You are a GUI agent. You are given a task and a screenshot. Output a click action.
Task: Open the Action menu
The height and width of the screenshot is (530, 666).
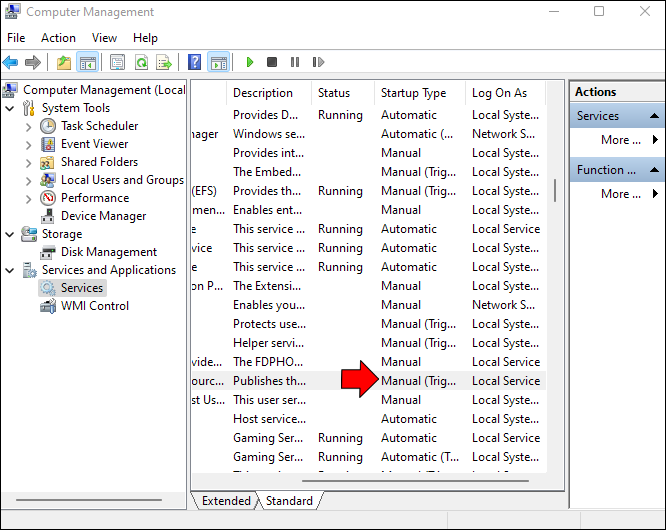(58, 38)
